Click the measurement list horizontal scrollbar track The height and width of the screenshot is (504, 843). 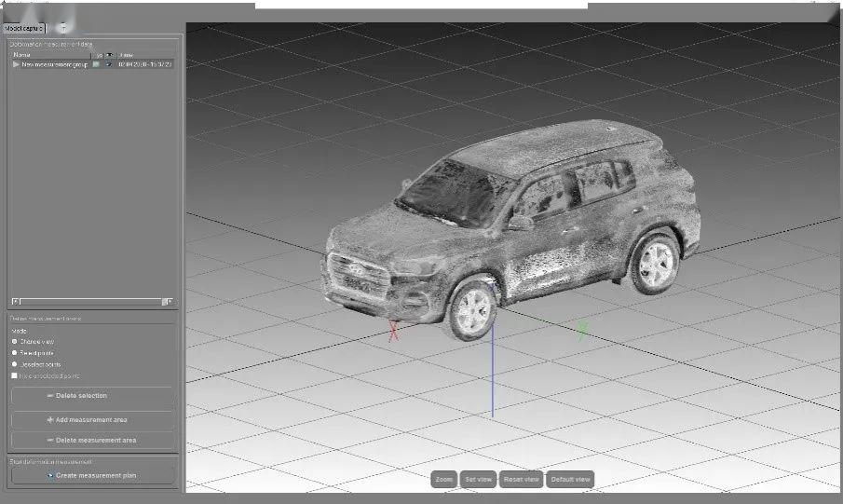point(91,302)
